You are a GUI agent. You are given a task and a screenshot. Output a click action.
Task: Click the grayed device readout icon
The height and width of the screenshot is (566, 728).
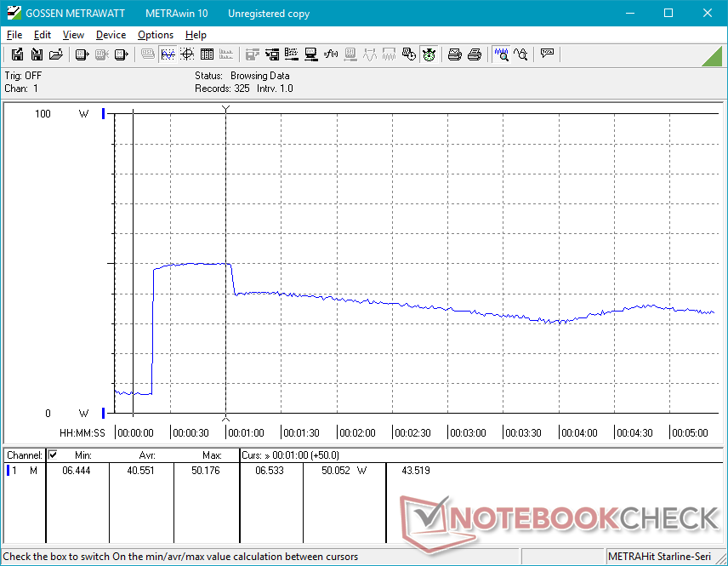(350, 54)
